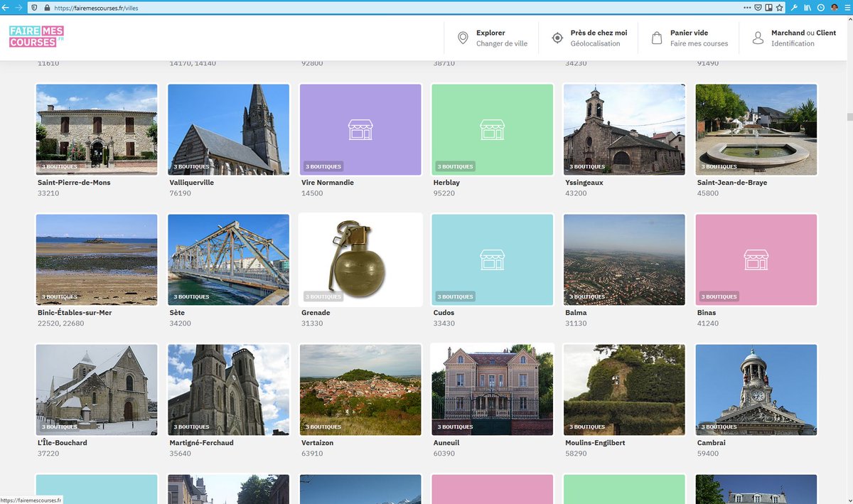Open the L'Île-Bouchard church photo

[x=97, y=390]
